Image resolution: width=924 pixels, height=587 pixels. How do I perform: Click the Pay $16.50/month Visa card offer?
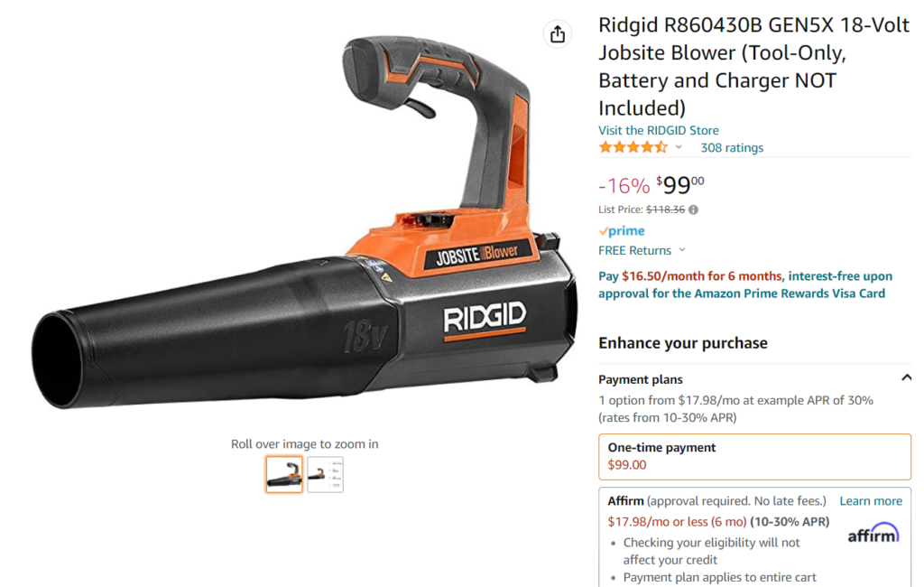coord(745,284)
